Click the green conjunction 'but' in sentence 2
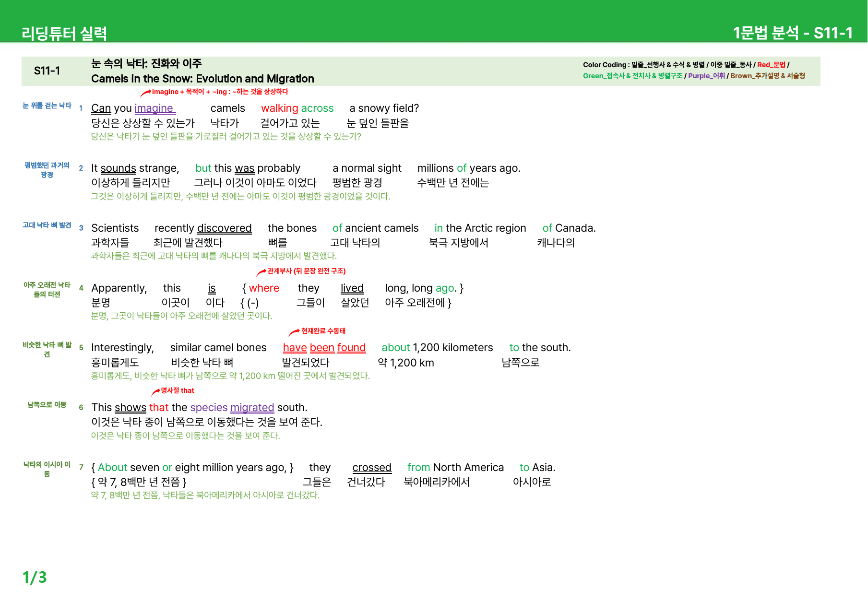This screenshot has height=613, width=868. pyautogui.click(x=203, y=168)
